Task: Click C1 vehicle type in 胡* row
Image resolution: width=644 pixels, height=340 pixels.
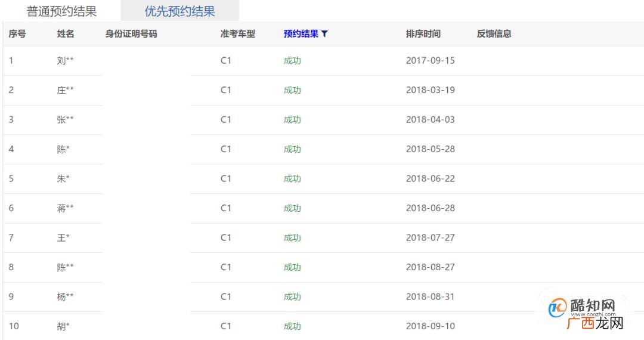Action: (x=226, y=326)
